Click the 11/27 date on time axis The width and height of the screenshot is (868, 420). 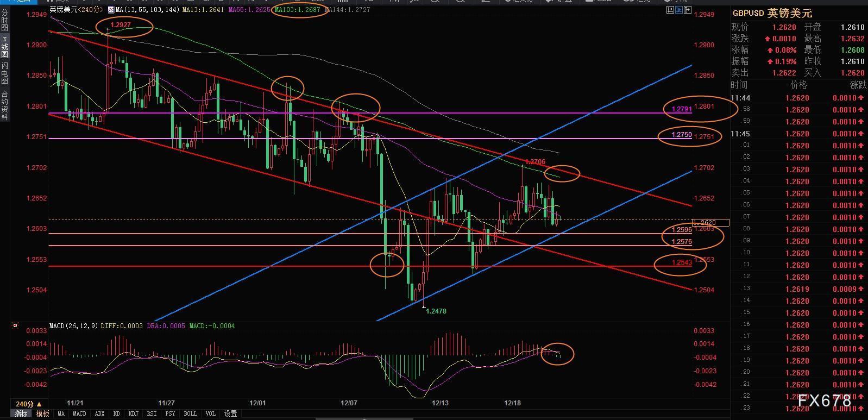point(166,403)
